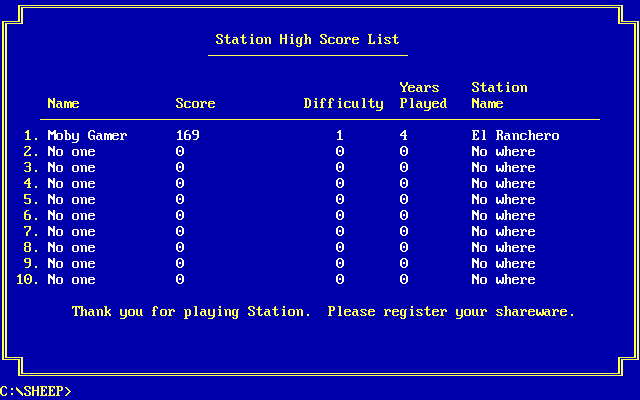Click the 'Score' column header
Viewport: 640px width, 400px height.
(x=195, y=103)
